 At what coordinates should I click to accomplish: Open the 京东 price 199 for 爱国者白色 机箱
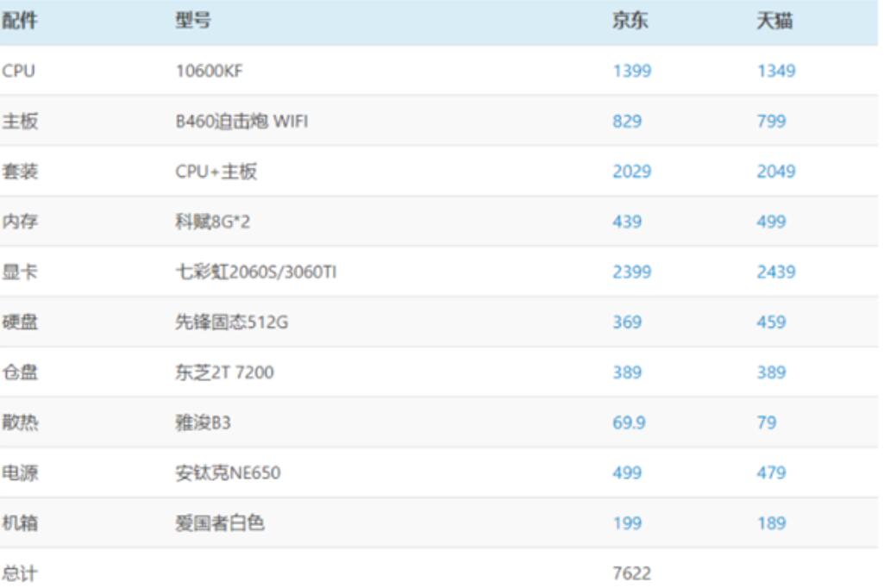point(627,523)
